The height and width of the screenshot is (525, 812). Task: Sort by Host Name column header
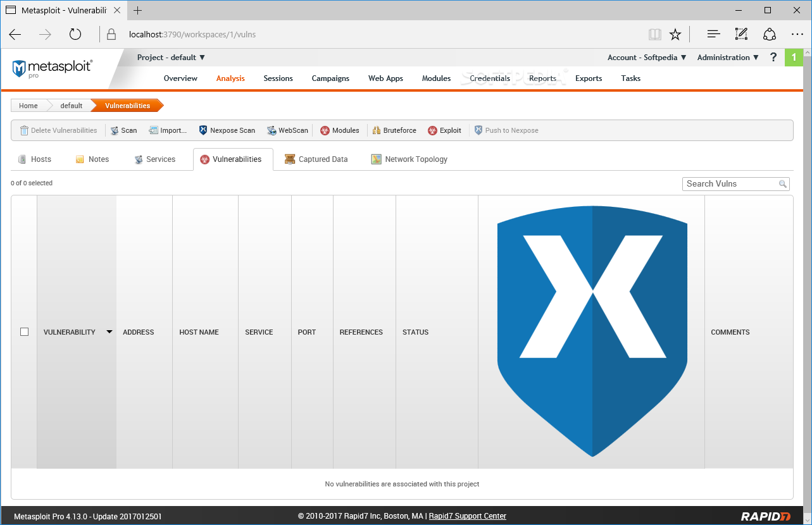pos(199,332)
